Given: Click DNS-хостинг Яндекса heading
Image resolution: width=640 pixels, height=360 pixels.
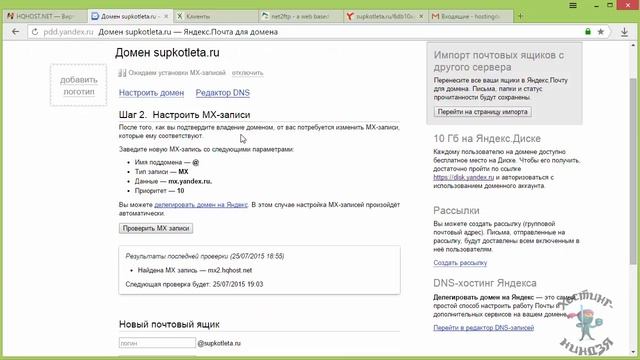Looking at the screenshot, I should pyautogui.click(x=485, y=283).
